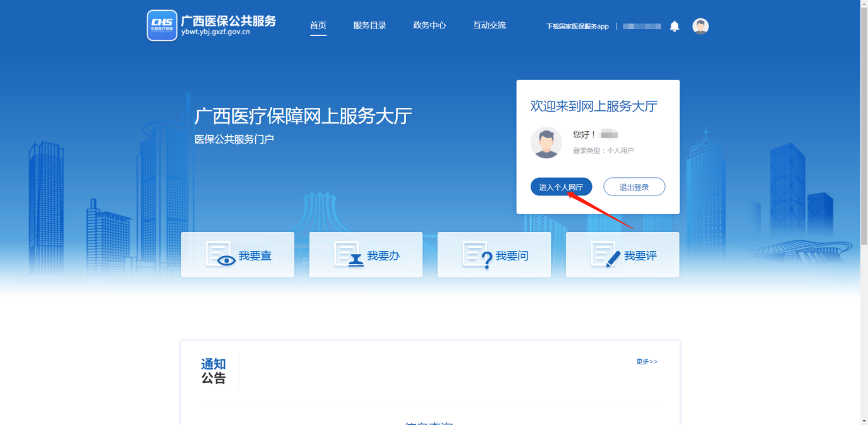This screenshot has height=425, width=868.
Task: Switch to the 首页 tab
Action: 318,26
